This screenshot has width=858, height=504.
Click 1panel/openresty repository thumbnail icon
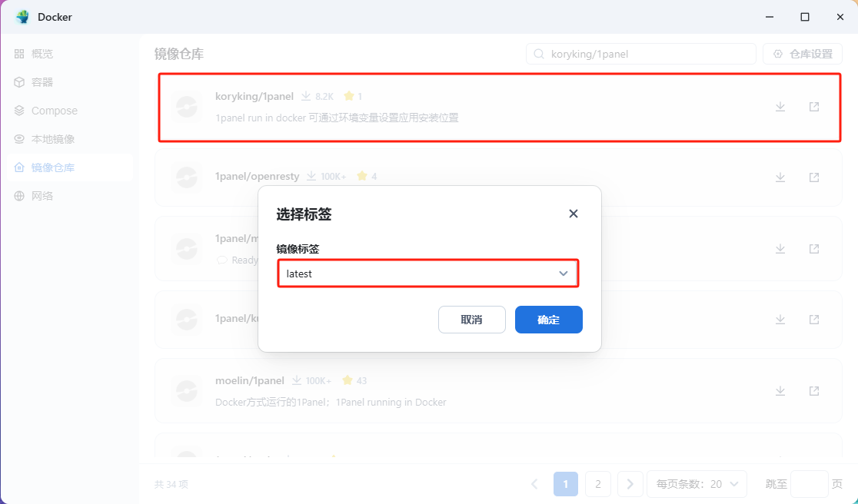[x=187, y=177]
